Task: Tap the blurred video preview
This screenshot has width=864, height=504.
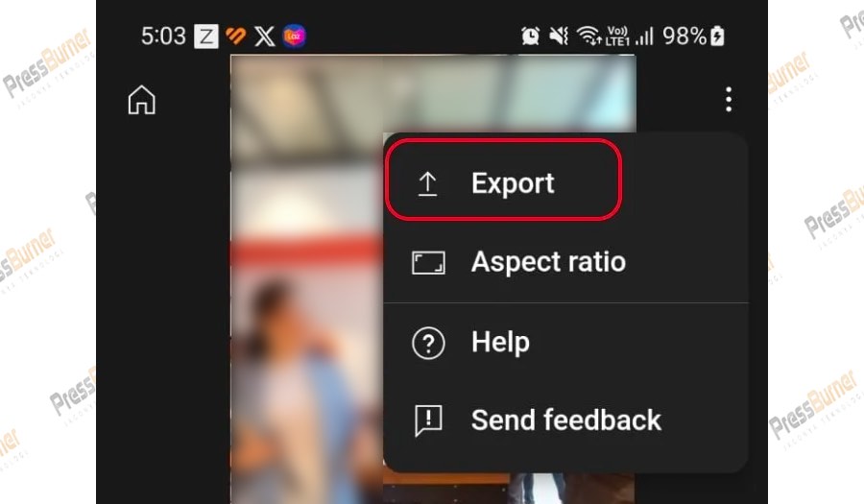Action: coord(306,279)
